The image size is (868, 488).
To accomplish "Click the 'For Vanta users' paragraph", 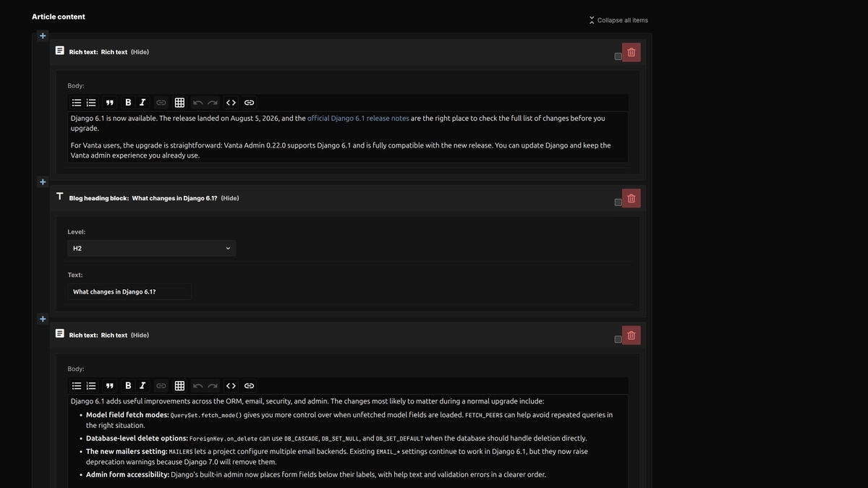I will click(341, 150).
